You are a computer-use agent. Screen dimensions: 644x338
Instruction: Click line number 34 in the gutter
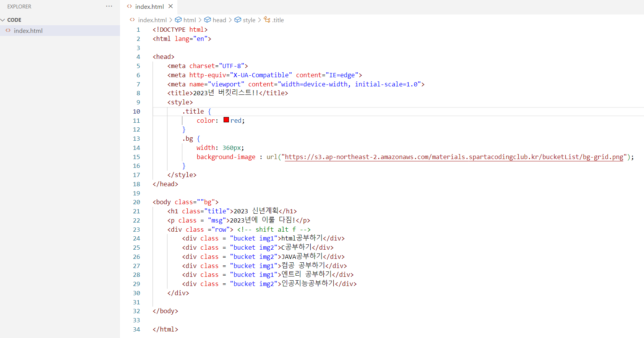(x=136, y=329)
